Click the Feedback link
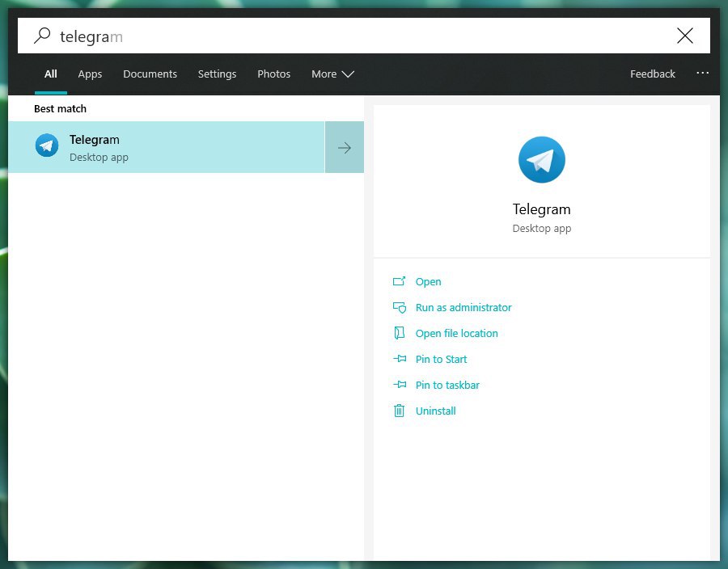 pos(652,74)
